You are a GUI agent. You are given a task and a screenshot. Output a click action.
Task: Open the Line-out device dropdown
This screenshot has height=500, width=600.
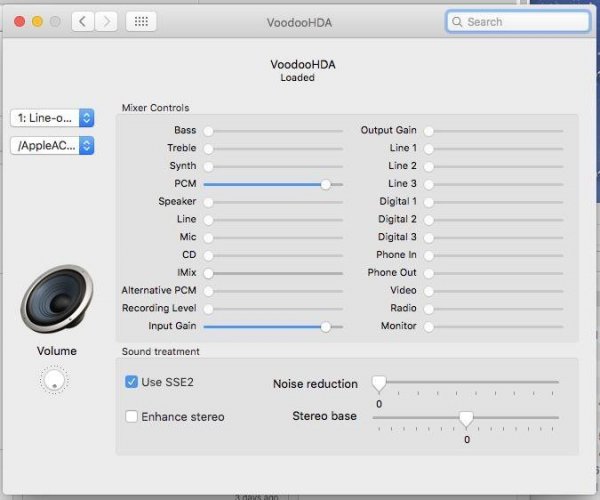coord(52,118)
